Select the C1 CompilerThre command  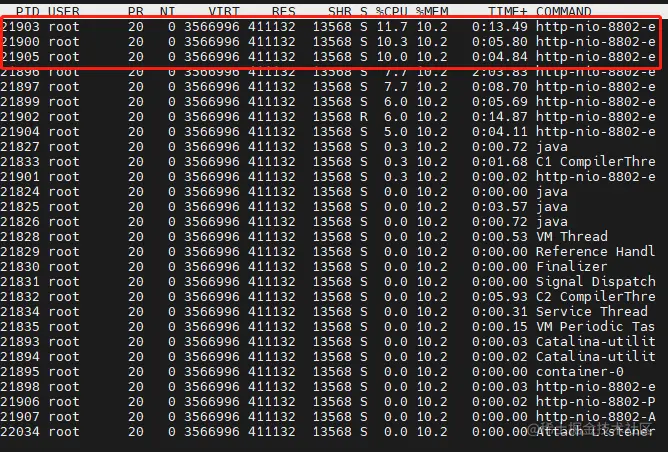596,162
